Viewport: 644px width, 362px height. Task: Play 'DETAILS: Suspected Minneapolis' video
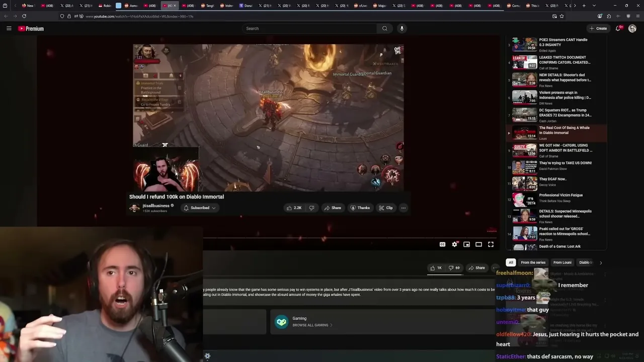pos(555,216)
